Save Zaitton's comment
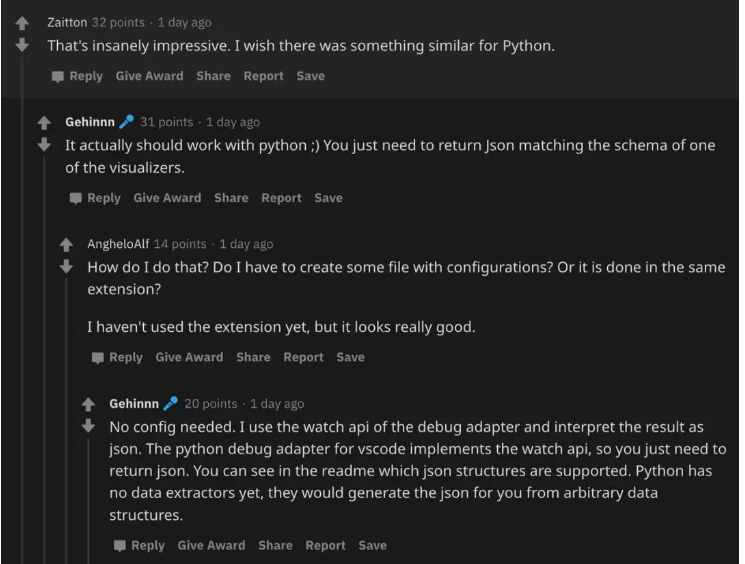745x564 pixels. tap(311, 76)
